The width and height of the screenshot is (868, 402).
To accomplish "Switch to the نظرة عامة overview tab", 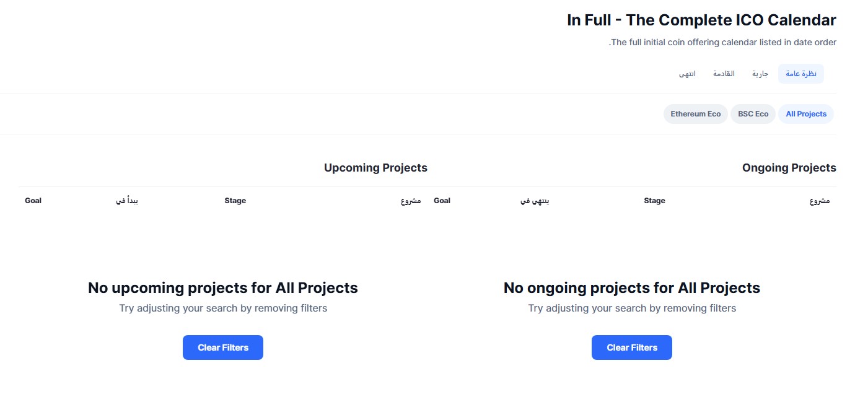I will tap(800, 74).
